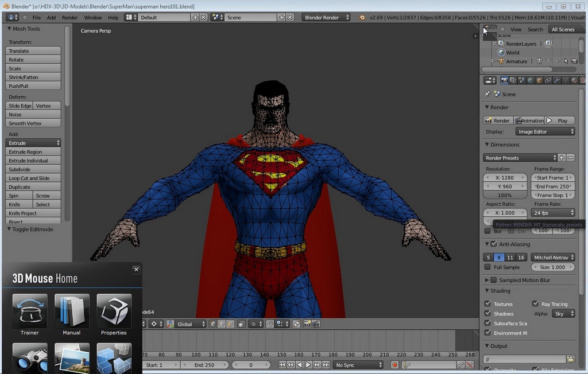Open the 3D Mouse Manual icon
The width and height of the screenshot is (588, 374).
point(72,311)
